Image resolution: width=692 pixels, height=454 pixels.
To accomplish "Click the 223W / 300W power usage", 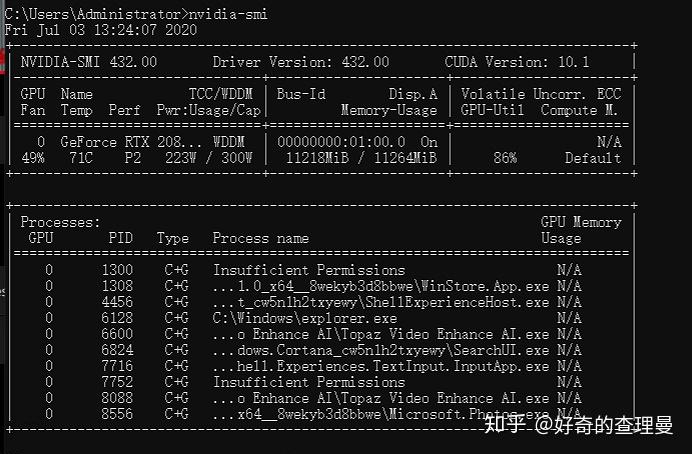I will pos(208,158).
